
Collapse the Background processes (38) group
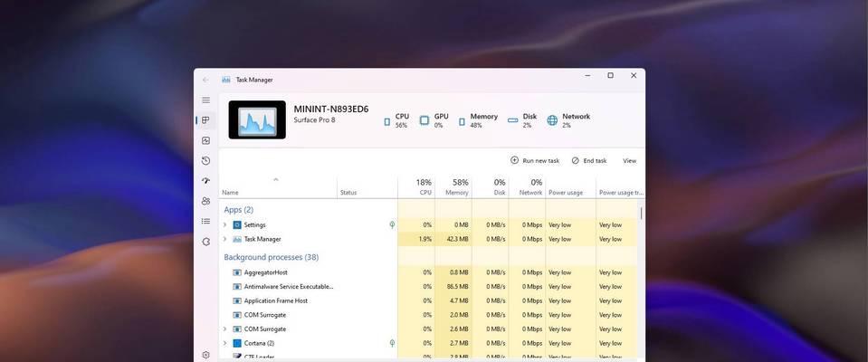(x=272, y=257)
